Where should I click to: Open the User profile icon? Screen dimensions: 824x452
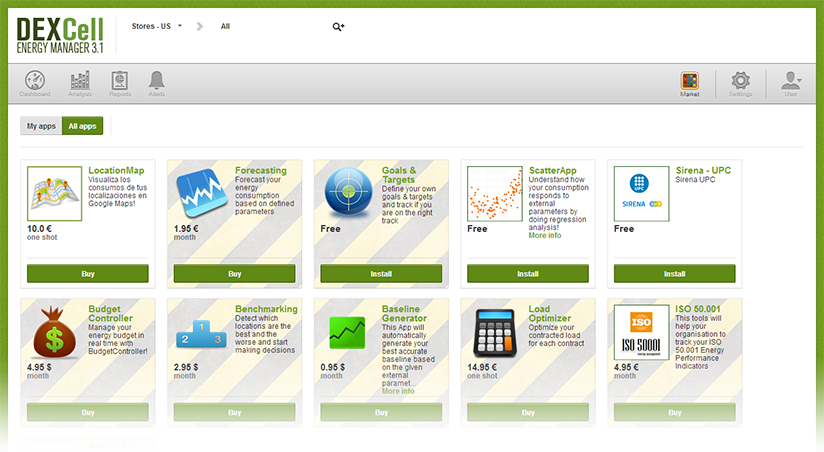point(791,84)
